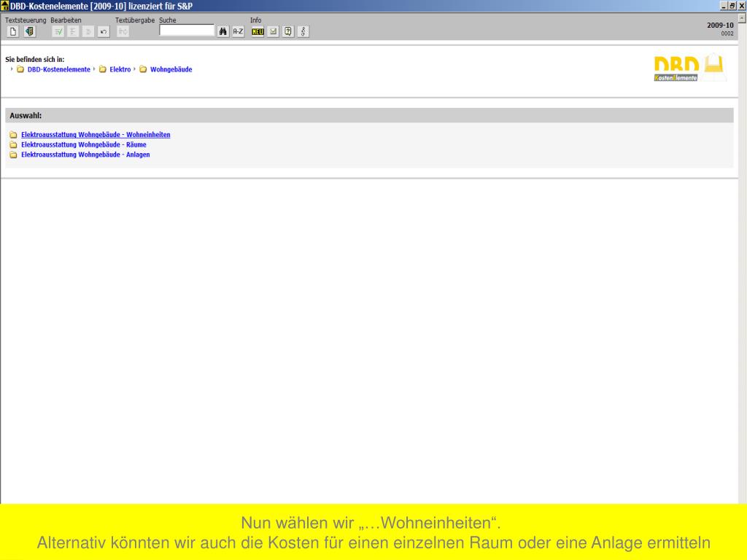Viewport: 747px width, 560px height.
Task: Click the exit door icon under Textsteuerung
Action: [29, 31]
